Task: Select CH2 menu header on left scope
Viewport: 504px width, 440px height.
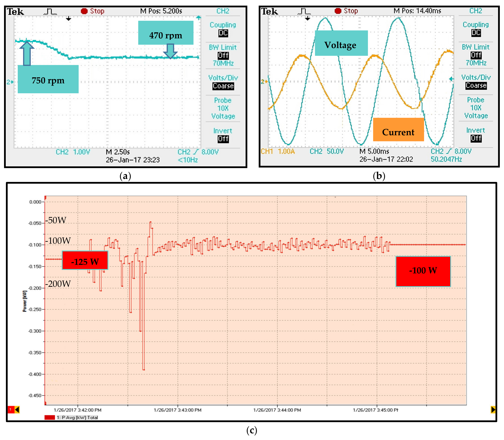Action: 223,11
